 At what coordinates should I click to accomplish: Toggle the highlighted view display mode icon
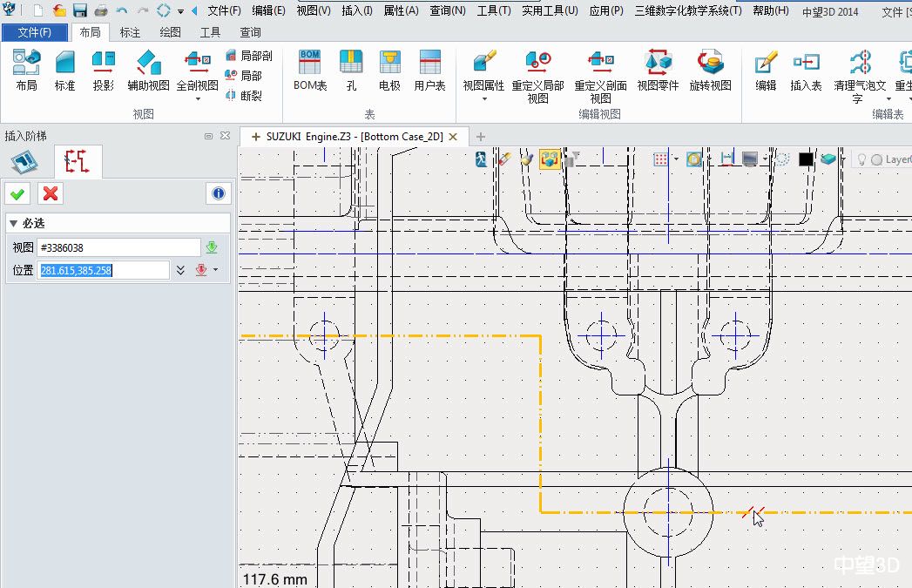[x=550, y=159]
